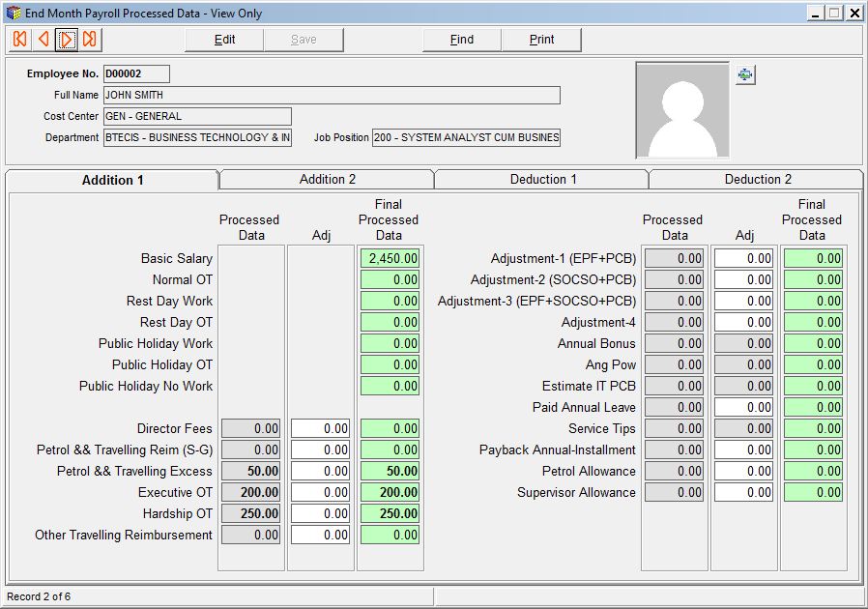Close the payroll window
868x609 pixels.
click(x=854, y=13)
